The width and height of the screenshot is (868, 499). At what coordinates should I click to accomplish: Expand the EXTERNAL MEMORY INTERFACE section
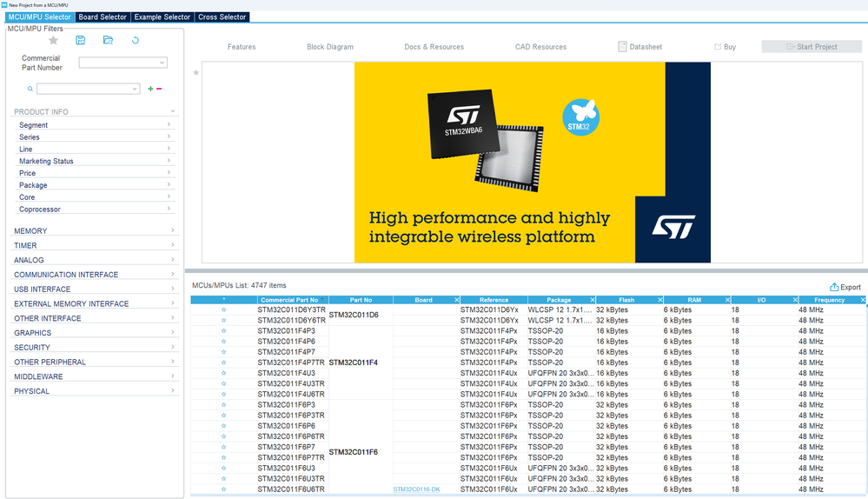[173, 303]
